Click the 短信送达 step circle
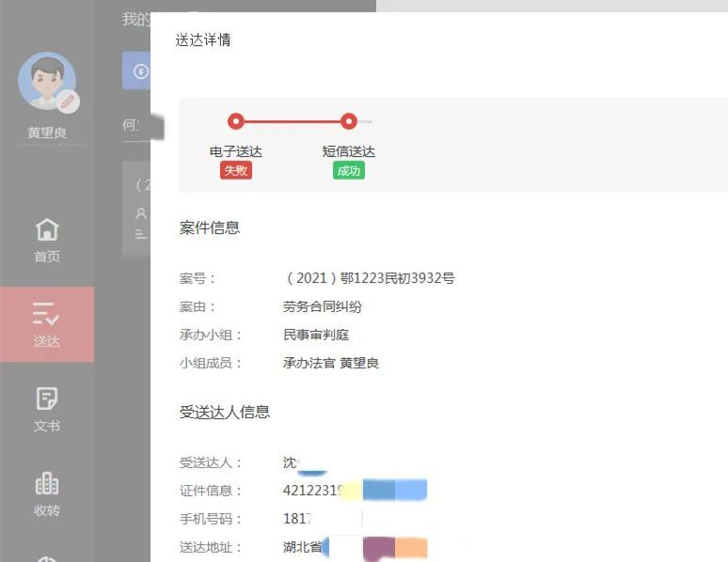 (348, 121)
